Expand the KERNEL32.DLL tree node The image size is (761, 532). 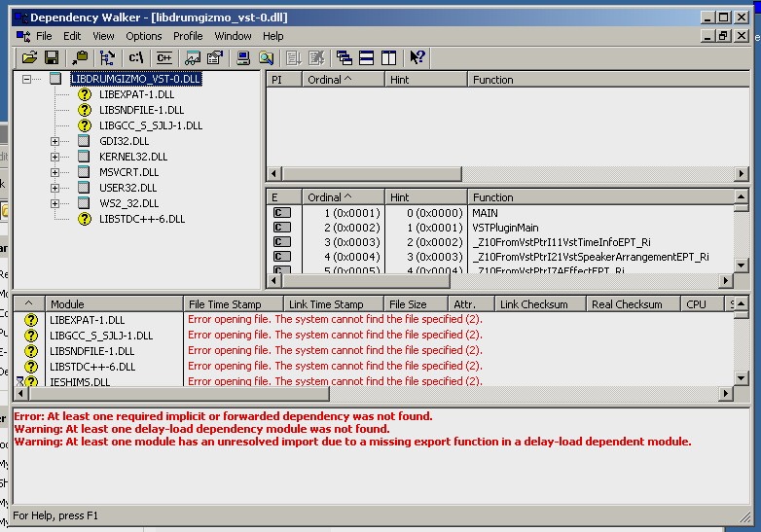coord(54,157)
